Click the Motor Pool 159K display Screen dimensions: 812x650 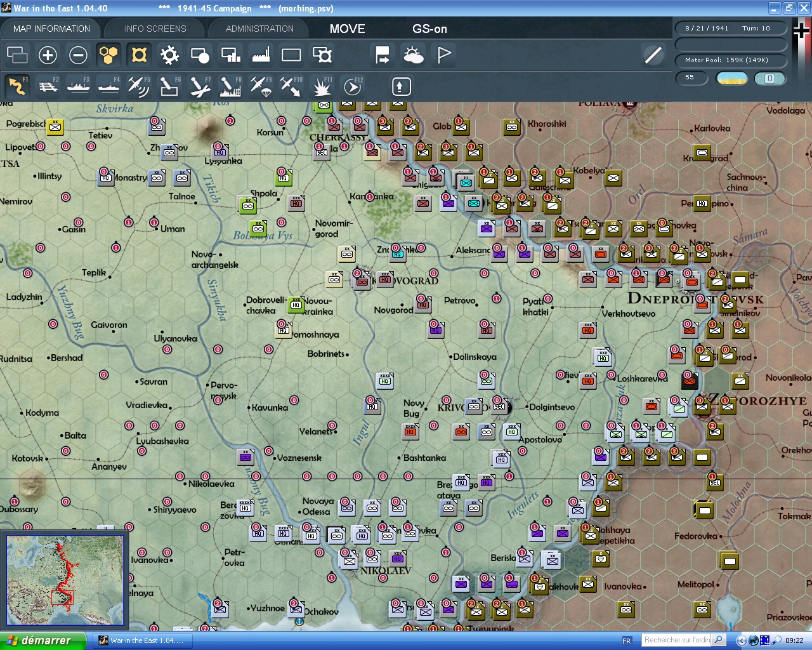(x=730, y=60)
